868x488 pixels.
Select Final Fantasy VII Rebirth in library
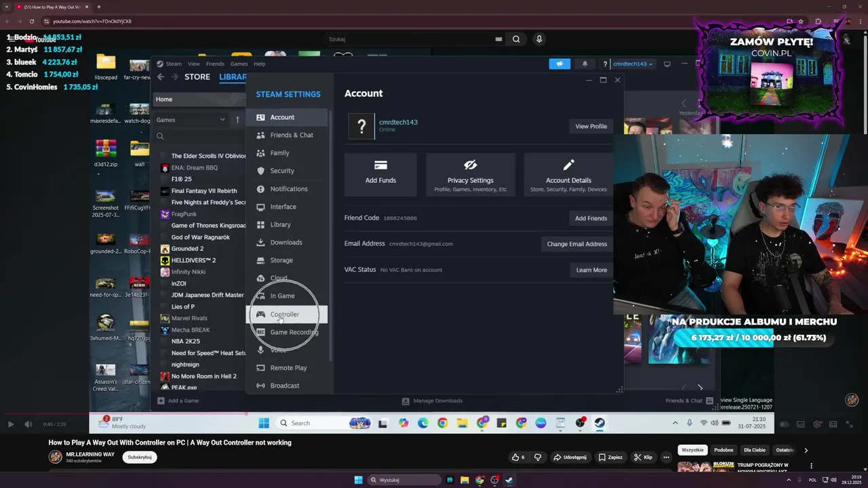click(204, 191)
